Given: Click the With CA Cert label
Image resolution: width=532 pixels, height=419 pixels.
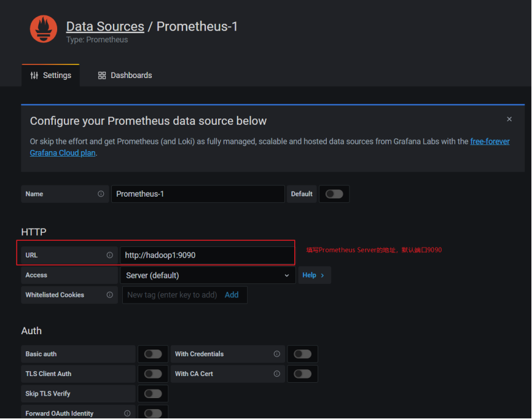Looking at the screenshot, I should tap(194, 374).
